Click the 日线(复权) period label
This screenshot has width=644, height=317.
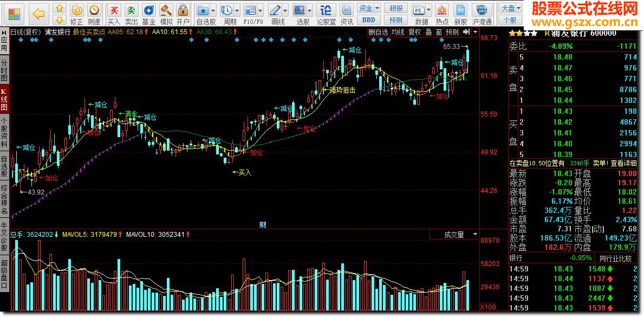(x=26, y=32)
